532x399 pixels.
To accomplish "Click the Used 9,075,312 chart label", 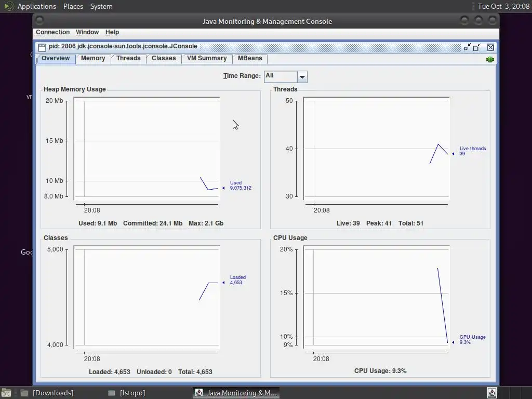I will pyautogui.click(x=241, y=185).
